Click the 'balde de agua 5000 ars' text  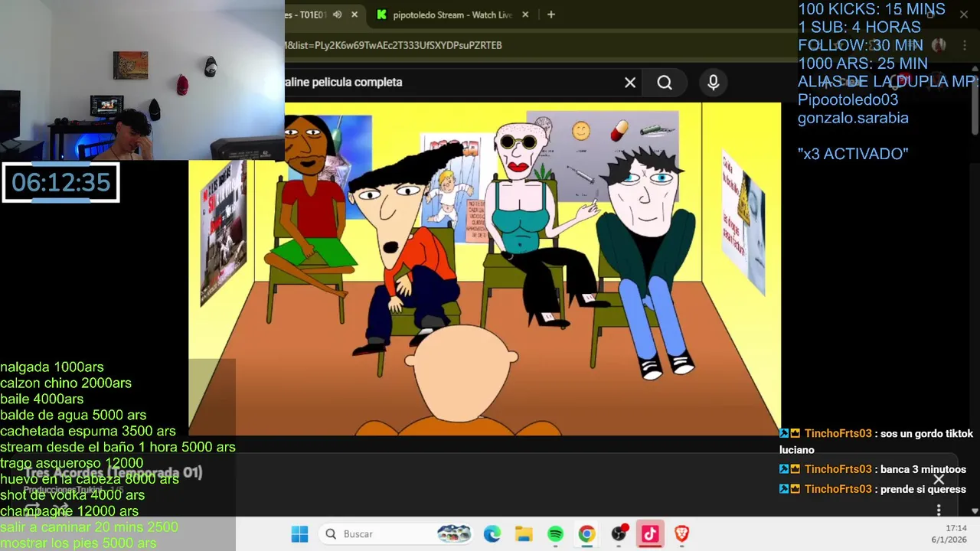click(x=73, y=416)
